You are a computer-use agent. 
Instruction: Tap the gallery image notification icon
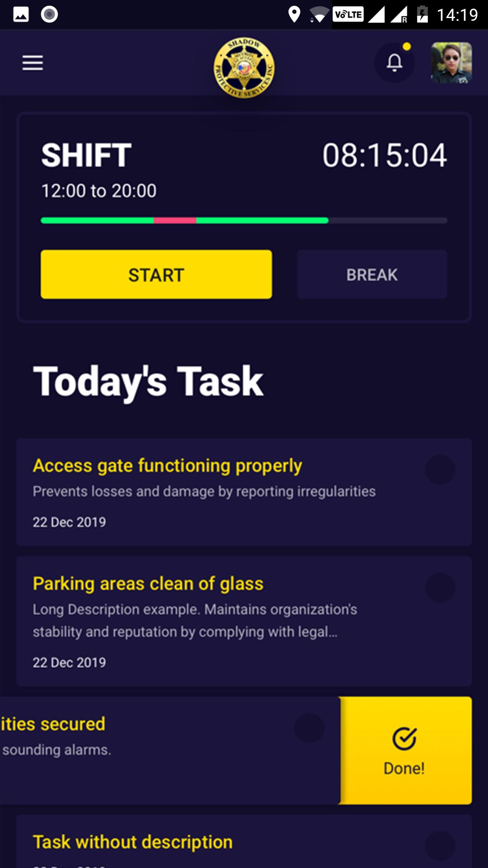[21, 14]
